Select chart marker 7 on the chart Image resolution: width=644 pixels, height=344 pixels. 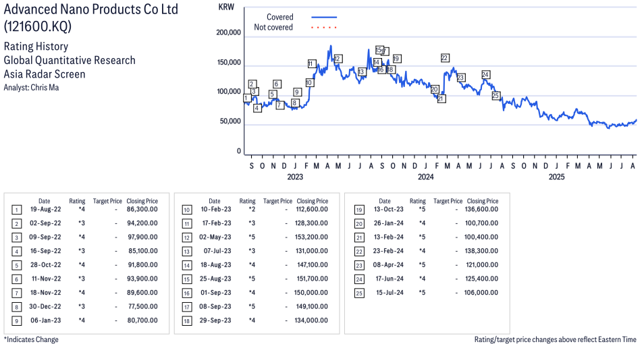(x=280, y=105)
